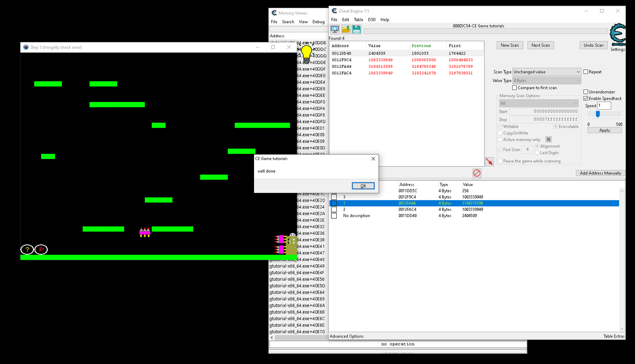Open the Scan Type dropdown
635x364 pixels.
click(x=546, y=72)
